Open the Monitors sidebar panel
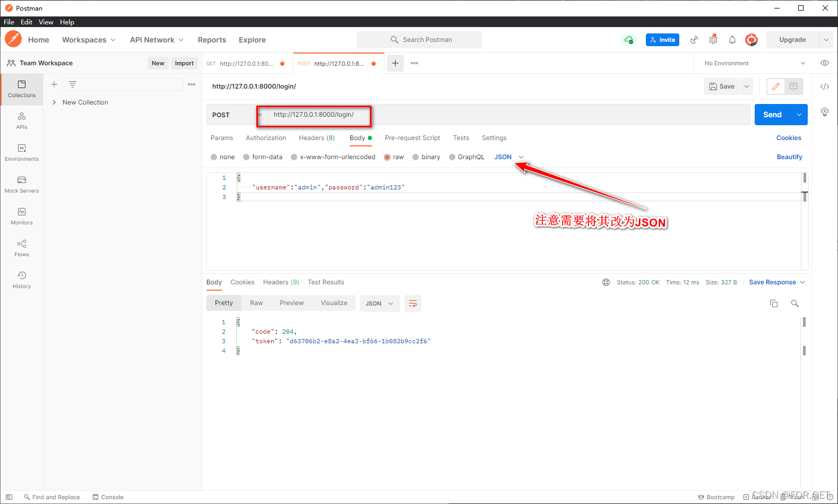The width and height of the screenshot is (838, 504). point(22,216)
